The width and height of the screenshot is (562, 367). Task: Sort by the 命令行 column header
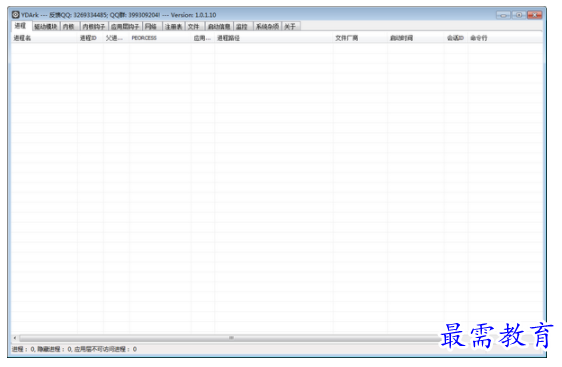(x=505, y=38)
